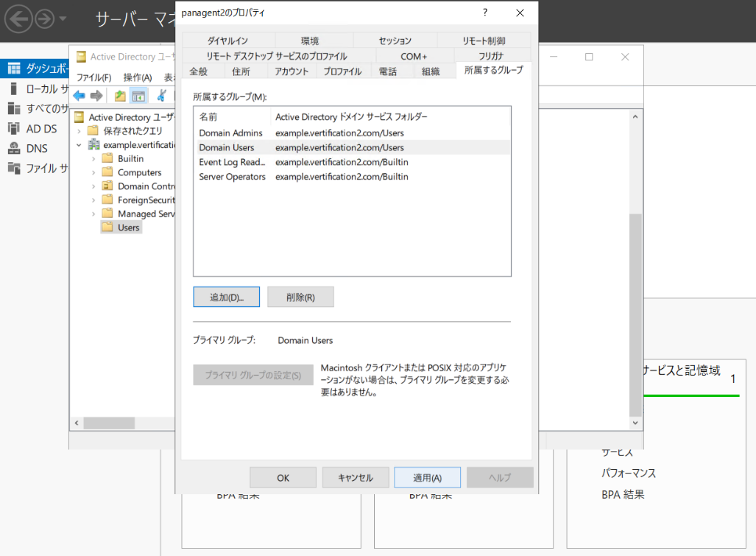756x556 pixels.
Task: Expand the 保存されたクエリ tree node
Action: pos(79,130)
